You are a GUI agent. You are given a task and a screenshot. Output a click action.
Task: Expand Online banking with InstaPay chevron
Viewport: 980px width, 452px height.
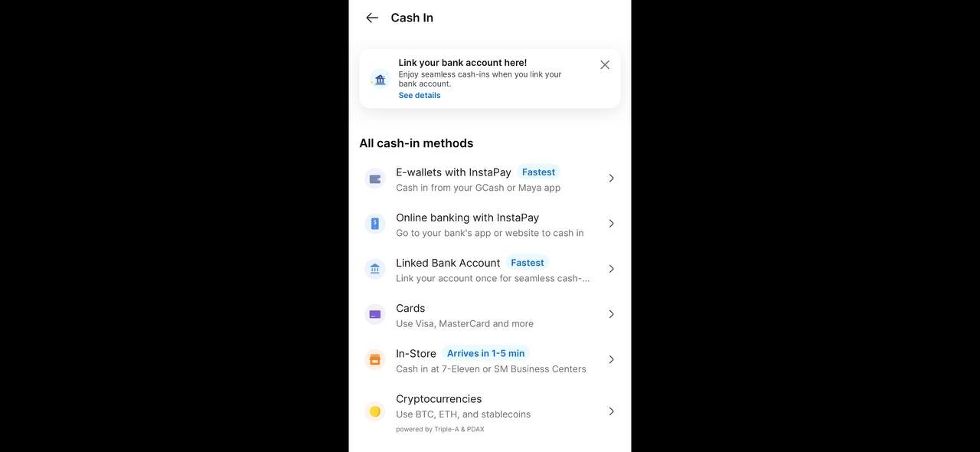pos(611,224)
